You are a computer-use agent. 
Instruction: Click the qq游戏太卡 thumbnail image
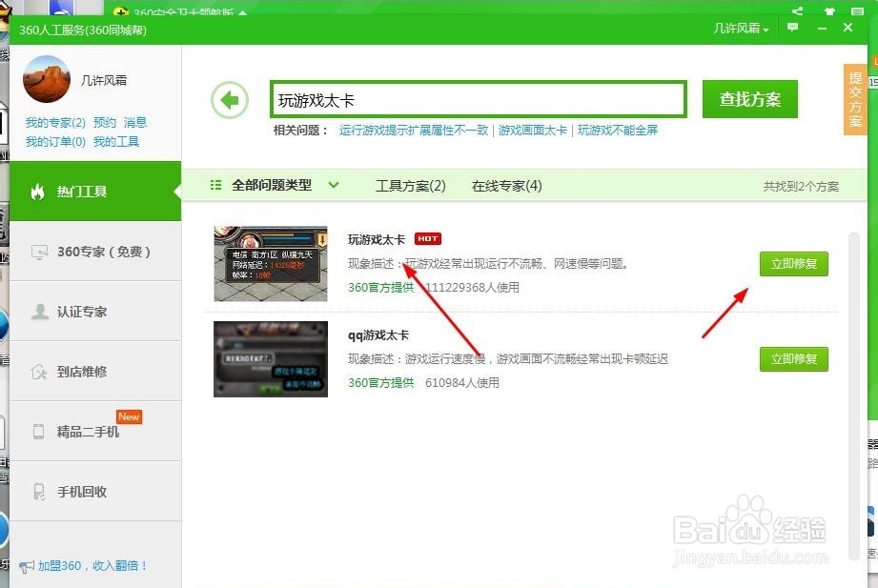(x=270, y=359)
